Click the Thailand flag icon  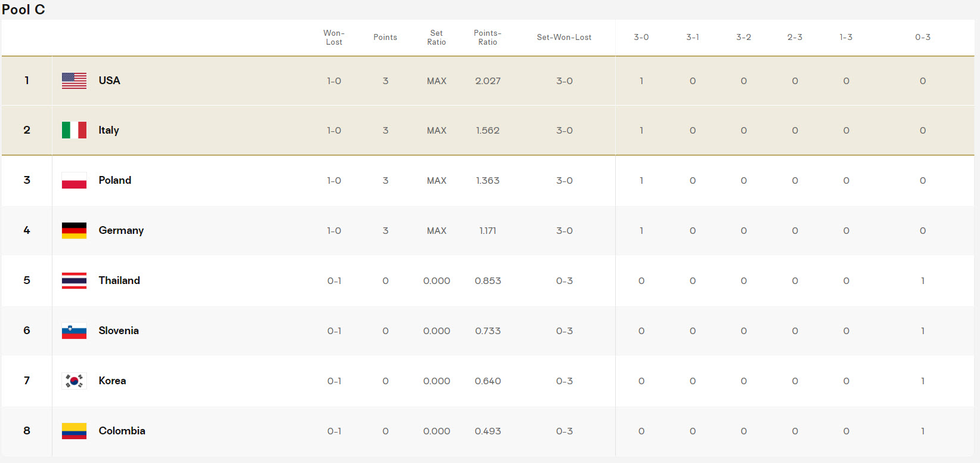[x=74, y=280]
